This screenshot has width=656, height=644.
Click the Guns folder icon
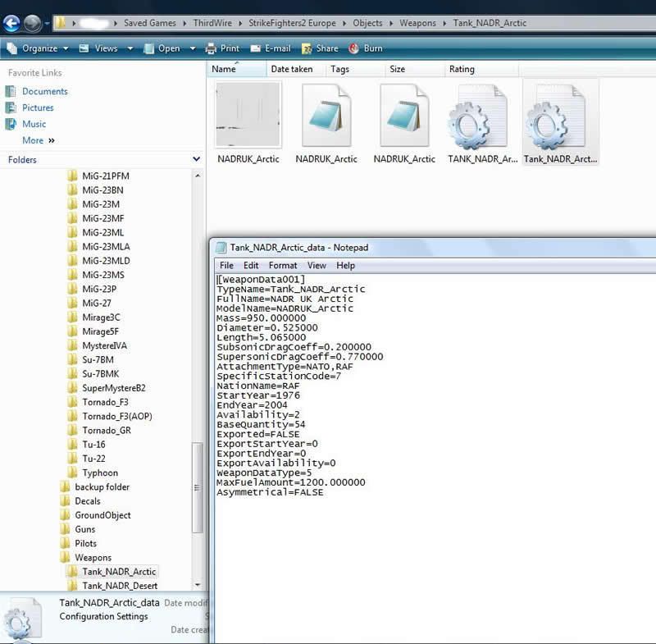[65, 529]
